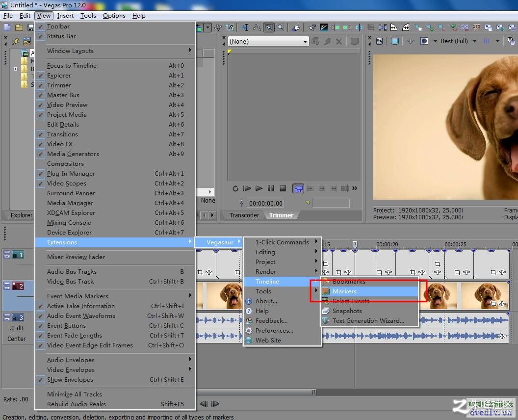Toggle the blue Trimmer overwrite mode icon

tap(298, 188)
